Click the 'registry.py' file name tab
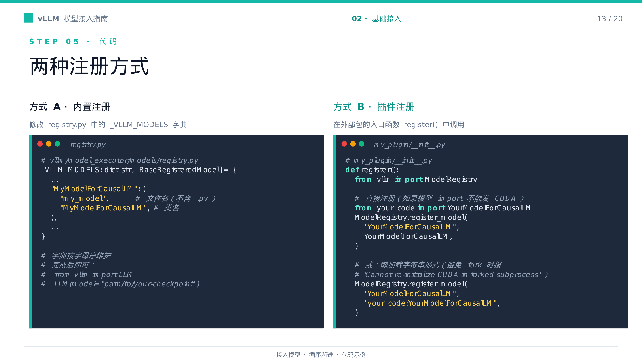The image size is (644, 362). point(88,145)
